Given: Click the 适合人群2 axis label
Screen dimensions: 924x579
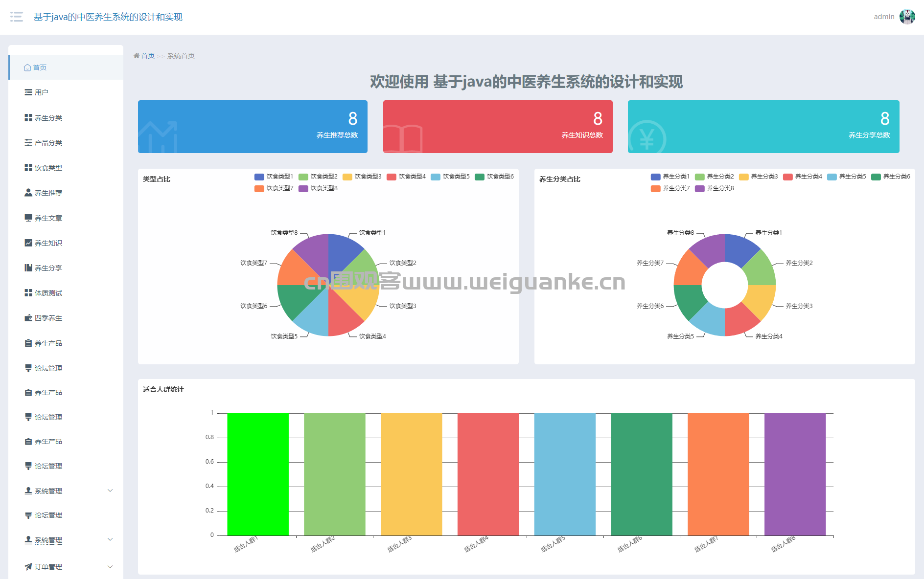Looking at the screenshot, I should 323,544.
